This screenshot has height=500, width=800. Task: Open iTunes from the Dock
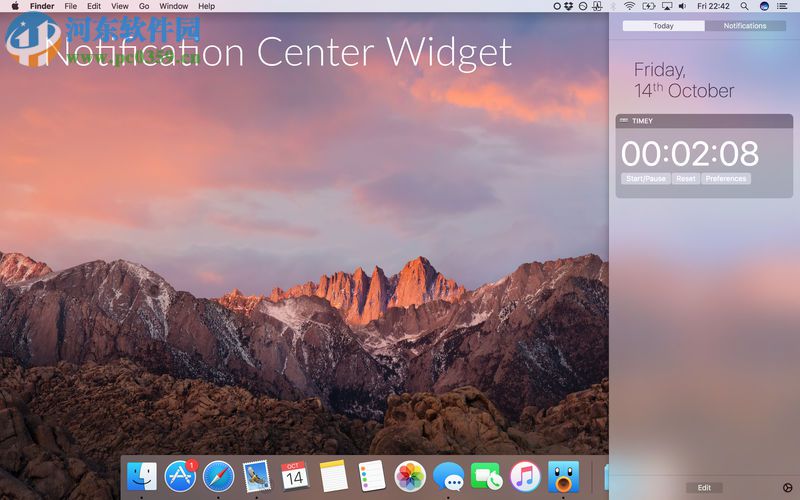(525, 476)
